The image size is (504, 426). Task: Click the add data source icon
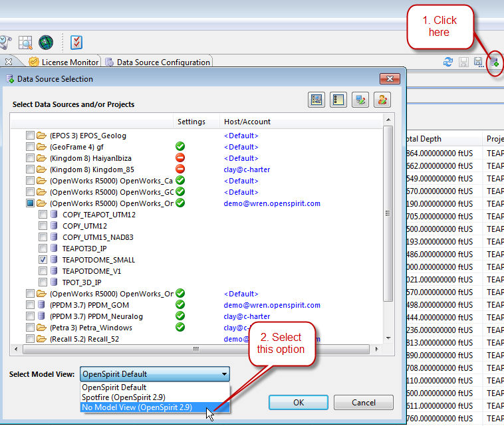tap(495, 62)
